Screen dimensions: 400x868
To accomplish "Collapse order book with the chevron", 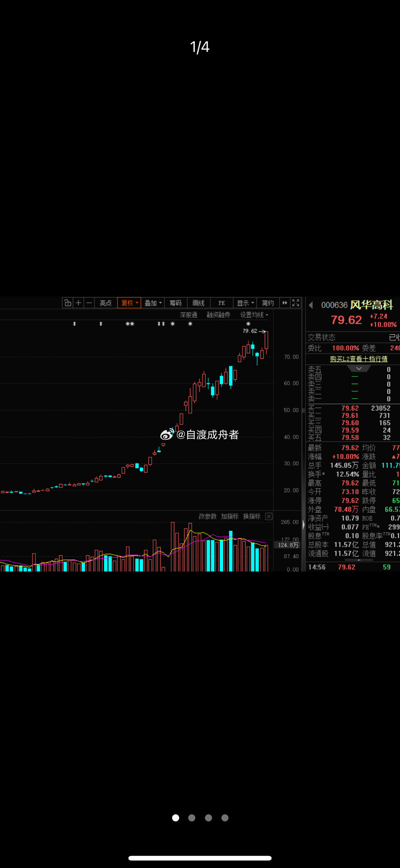I will 359,369.
